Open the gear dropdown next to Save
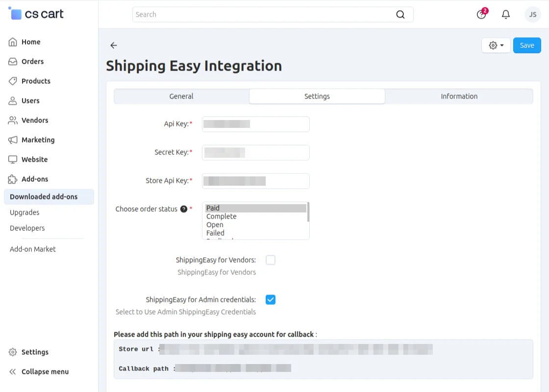549x392 pixels. 496,45
